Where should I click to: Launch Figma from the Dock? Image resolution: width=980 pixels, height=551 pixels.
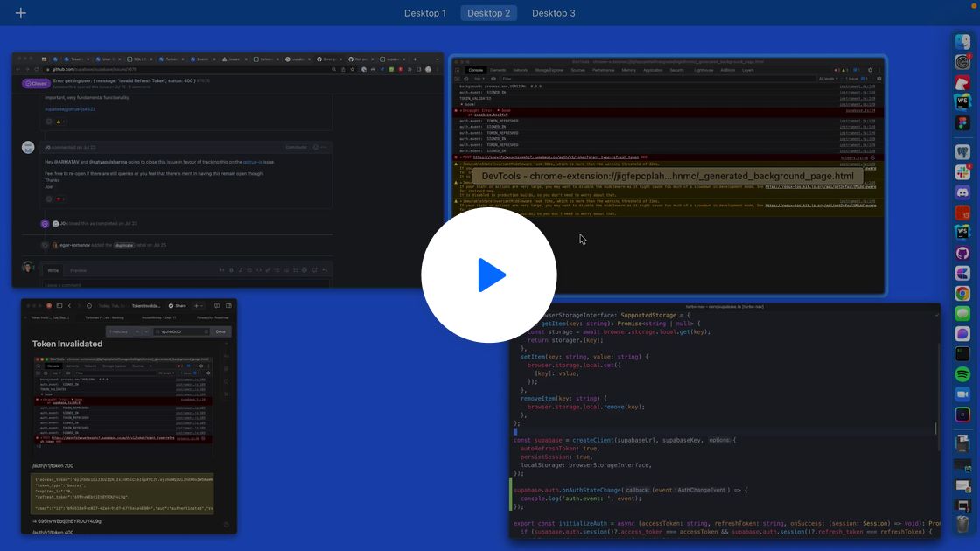click(962, 124)
